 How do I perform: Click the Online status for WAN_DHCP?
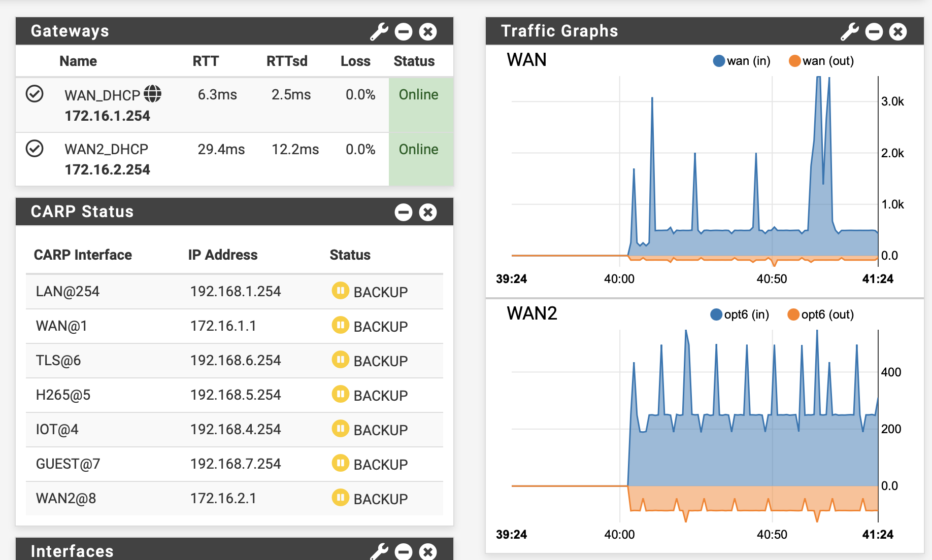click(x=418, y=94)
